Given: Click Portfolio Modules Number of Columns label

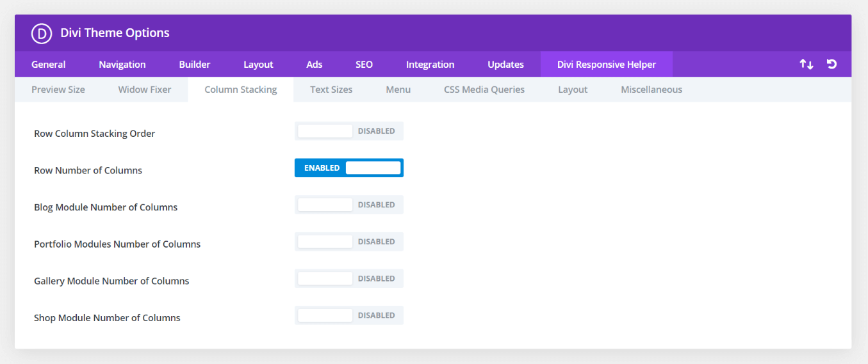Looking at the screenshot, I should coord(117,244).
